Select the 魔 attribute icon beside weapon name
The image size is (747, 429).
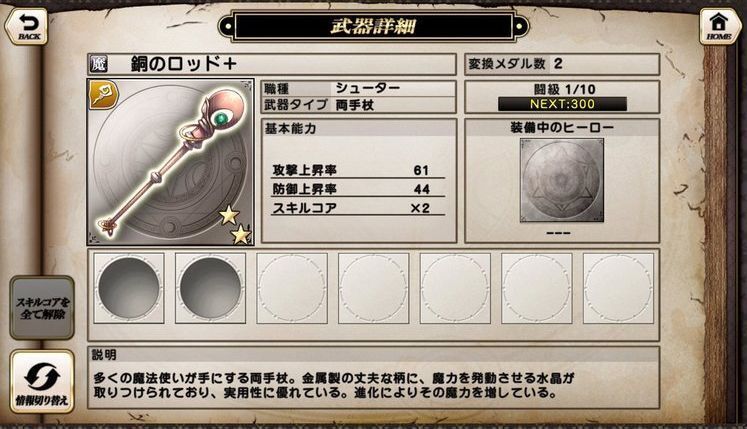click(x=98, y=64)
